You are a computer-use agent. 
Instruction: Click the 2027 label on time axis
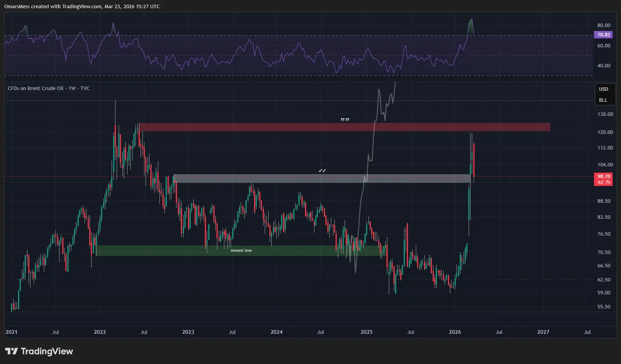point(543,332)
